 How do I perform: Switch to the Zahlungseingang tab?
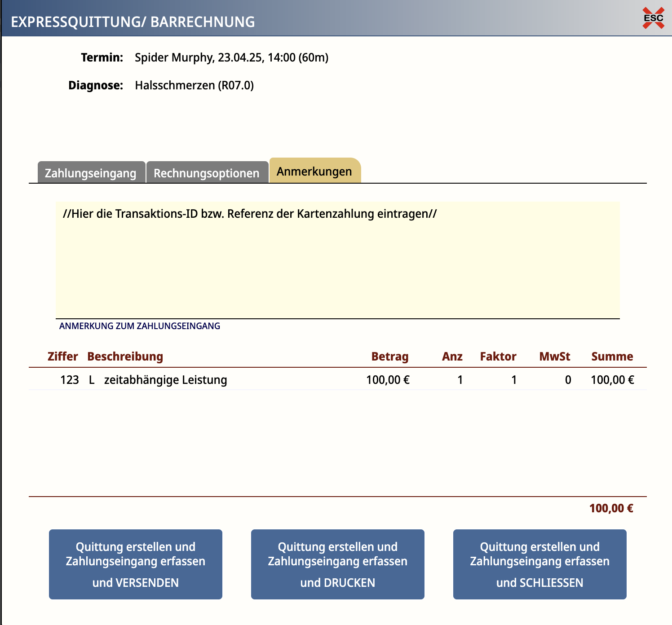tap(91, 173)
